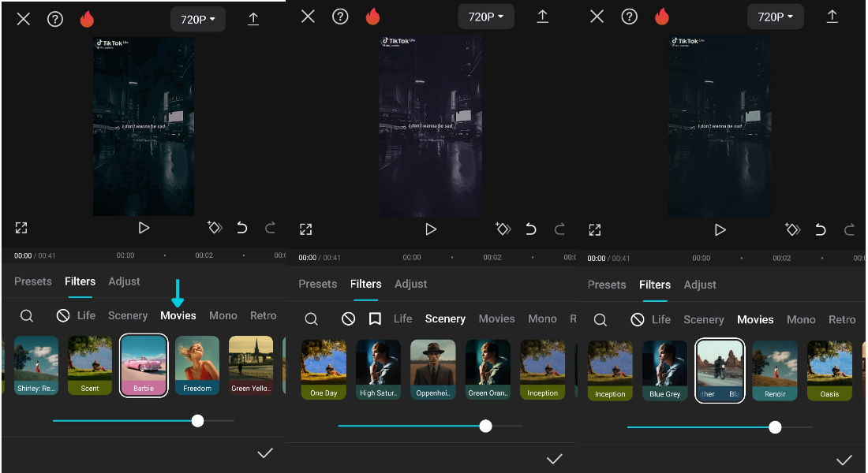The width and height of the screenshot is (868, 473).
Task: Enter fullscreen in the right screenshot
Action: [594, 229]
